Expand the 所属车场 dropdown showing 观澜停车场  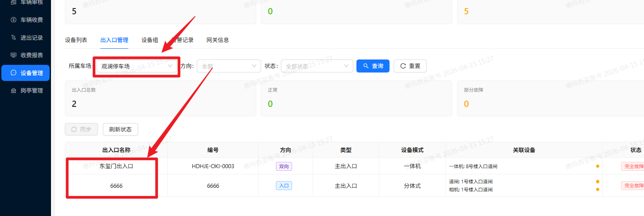136,66
